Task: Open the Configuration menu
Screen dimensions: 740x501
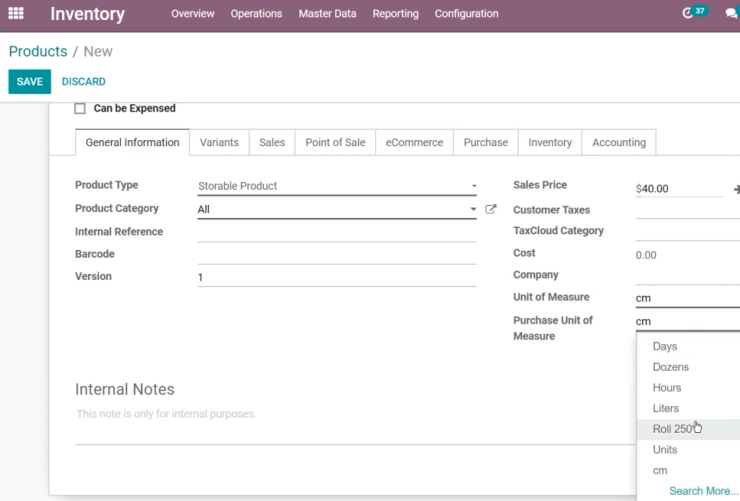Action: pyautogui.click(x=466, y=14)
